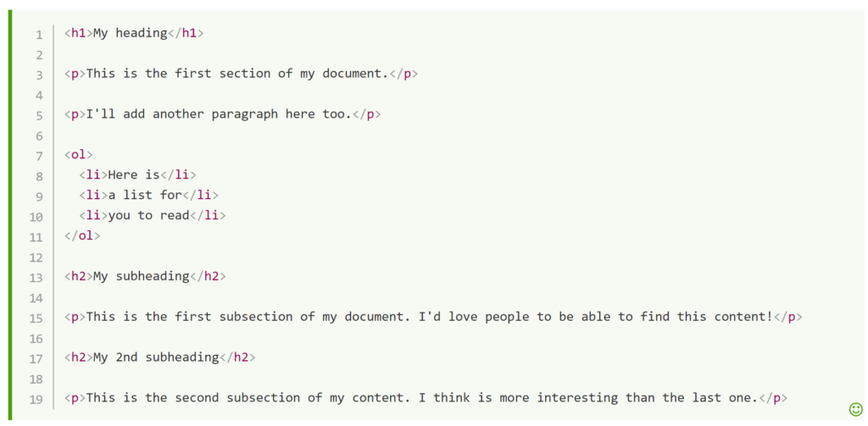The image size is (868, 426).
Task: Click line number 19 in the gutter
Action: tap(36, 400)
